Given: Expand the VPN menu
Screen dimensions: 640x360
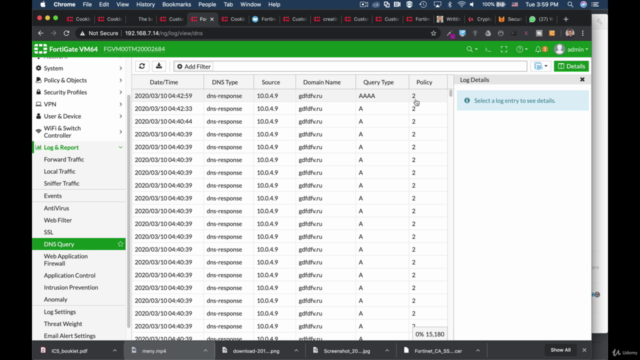Looking at the screenshot, I should (x=79, y=104).
